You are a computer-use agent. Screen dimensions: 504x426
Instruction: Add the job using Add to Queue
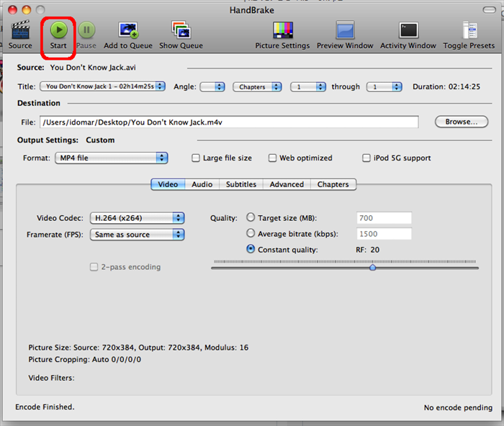pos(128,30)
